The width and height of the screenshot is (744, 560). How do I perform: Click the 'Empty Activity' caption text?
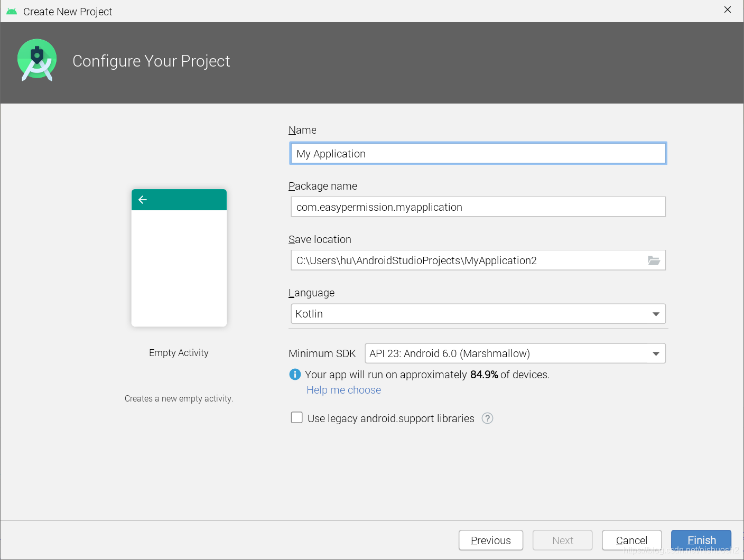(179, 353)
